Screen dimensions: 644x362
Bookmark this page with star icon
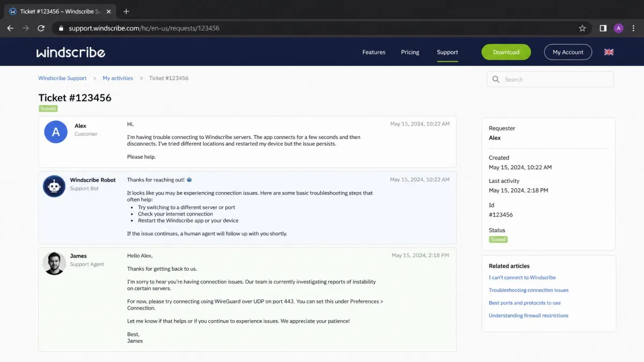(x=582, y=28)
